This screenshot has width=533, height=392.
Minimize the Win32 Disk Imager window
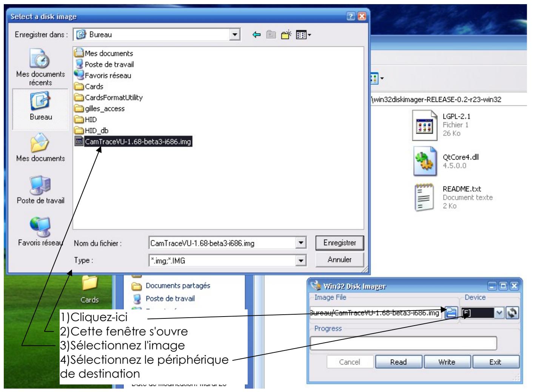tap(492, 286)
